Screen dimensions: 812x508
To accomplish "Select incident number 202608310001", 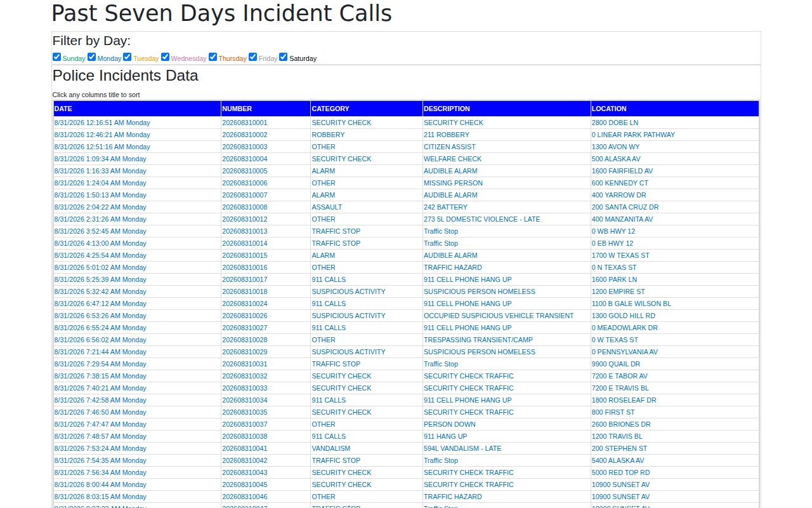I will pos(245,123).
